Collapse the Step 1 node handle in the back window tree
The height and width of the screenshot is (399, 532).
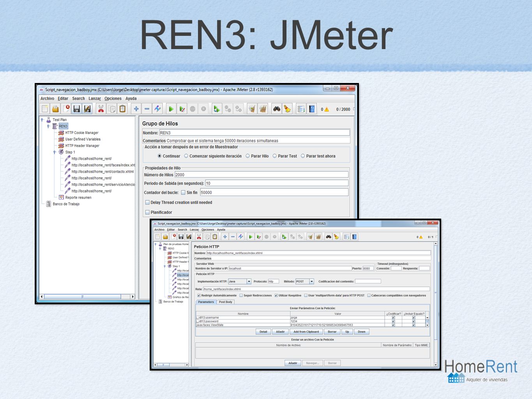(x=55, y=152)
